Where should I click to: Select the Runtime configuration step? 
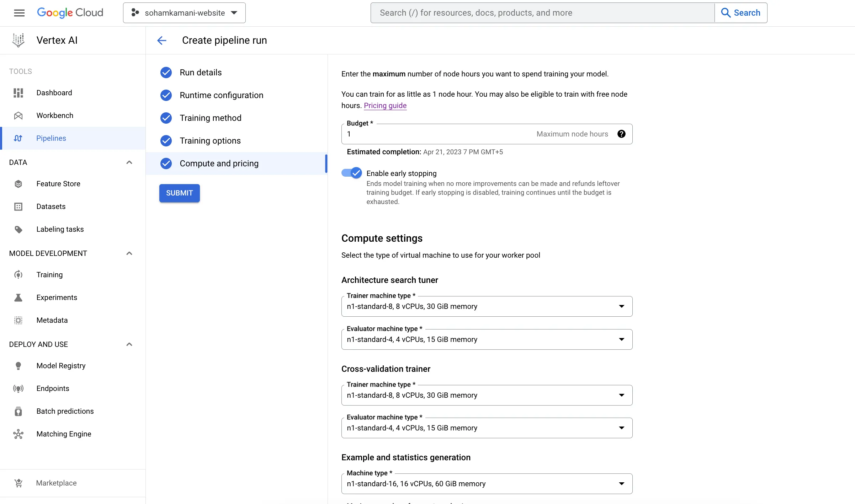[221, 95]
